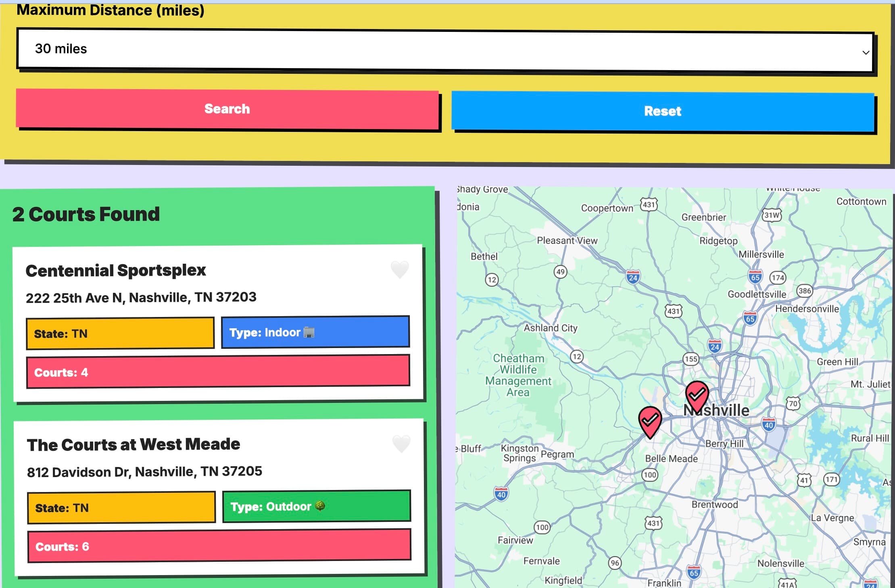Click route 96 shield on map
This screenshot has width=895, height=588.
[x=615, y=563]
